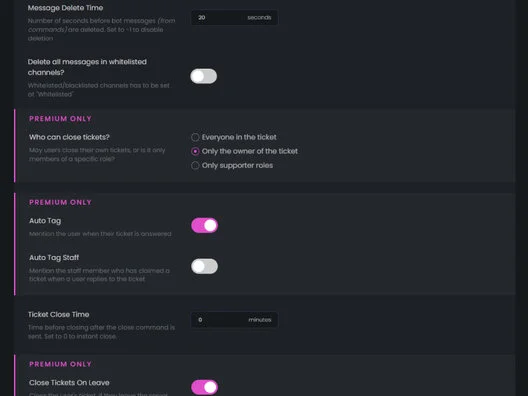Click the Message Delete Time heading
Image resolution: width=528 pixels, height=396 pixels.
(x=65, y=8)
